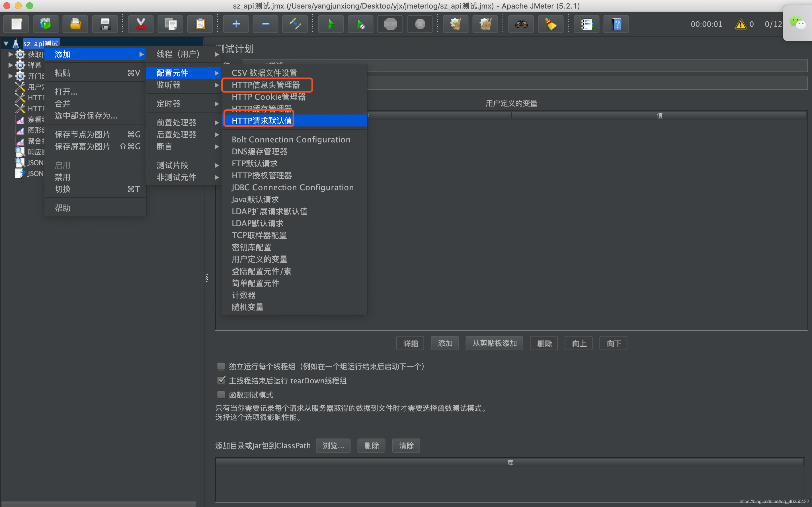Viewport: 812px width, 507px height.
Task: Click the 浏览... button for ClassPath
Action: [x=333, y=446]
